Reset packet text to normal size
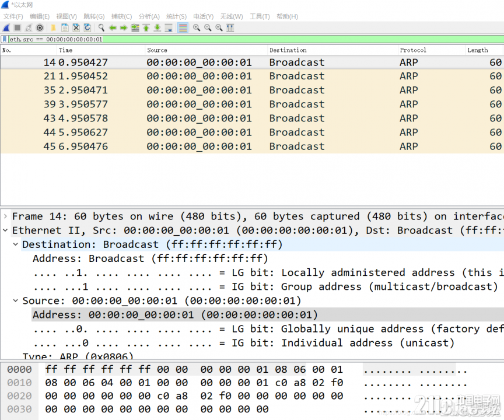Viewport: 504px width, 420px height. (219, 28)
